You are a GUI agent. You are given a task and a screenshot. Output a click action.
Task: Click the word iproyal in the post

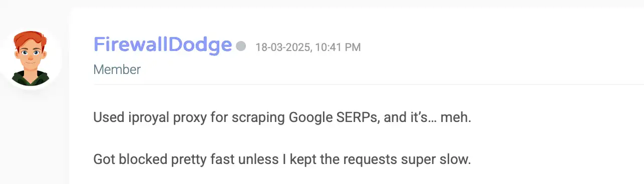pos(144,118)
